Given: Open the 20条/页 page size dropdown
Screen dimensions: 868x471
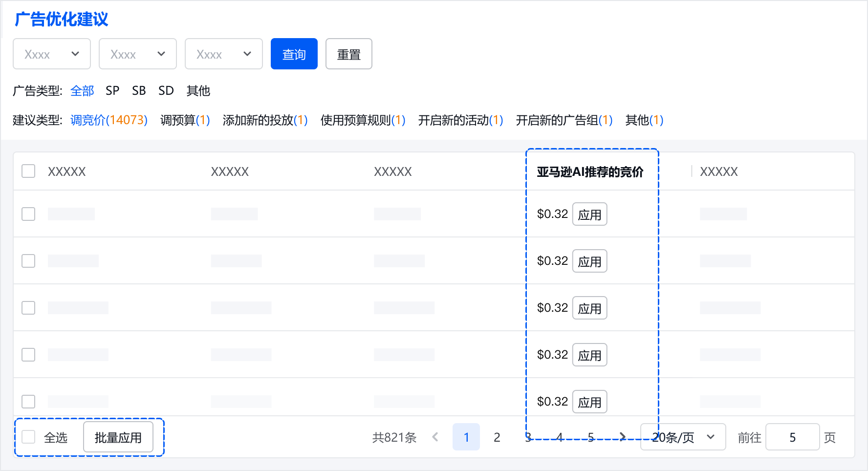Looking at the screenshot, I should click(x=683, y=437).
